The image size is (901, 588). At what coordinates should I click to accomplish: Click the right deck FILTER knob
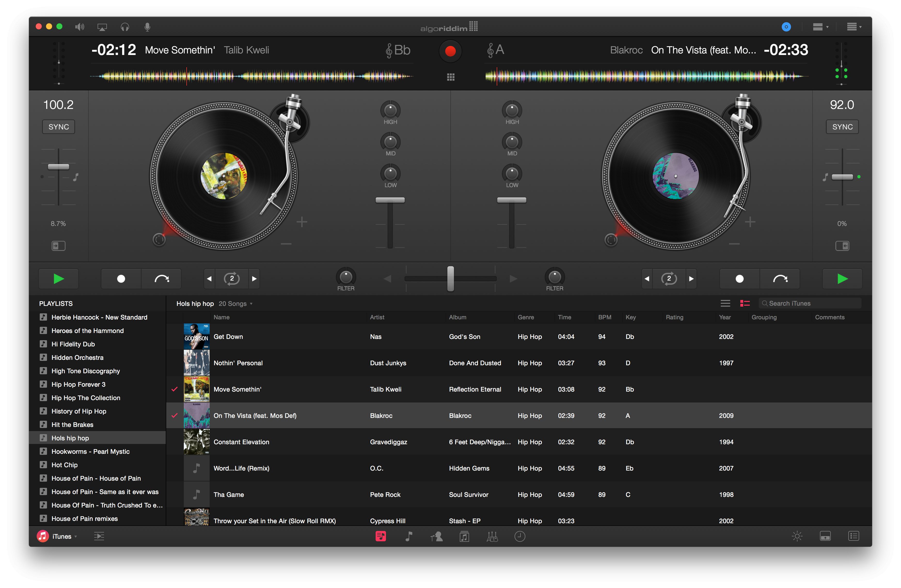coord(555,277)
